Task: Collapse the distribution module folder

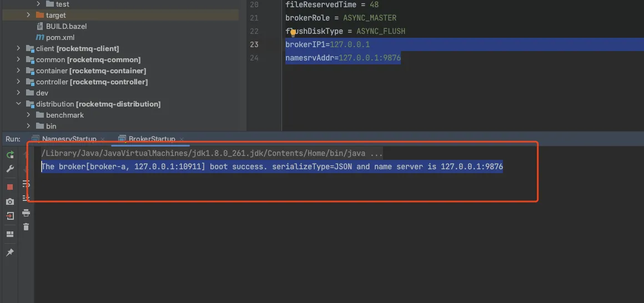Action: [x=18, y=104]
